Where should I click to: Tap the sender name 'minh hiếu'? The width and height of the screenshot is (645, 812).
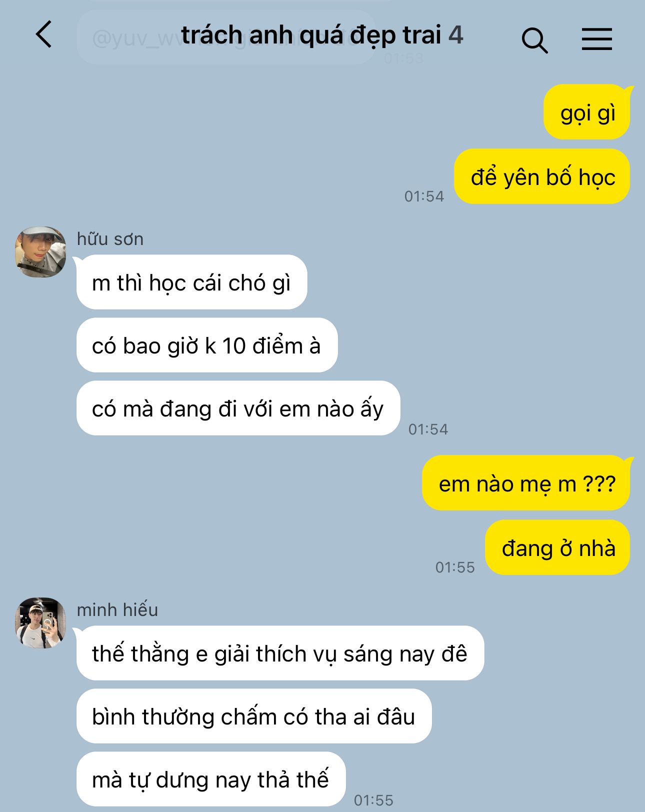pyautogui.click(x=117, y=609)
